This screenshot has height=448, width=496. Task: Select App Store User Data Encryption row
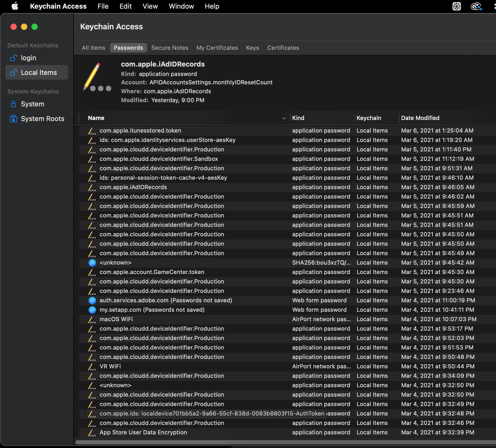coord(143,432)
